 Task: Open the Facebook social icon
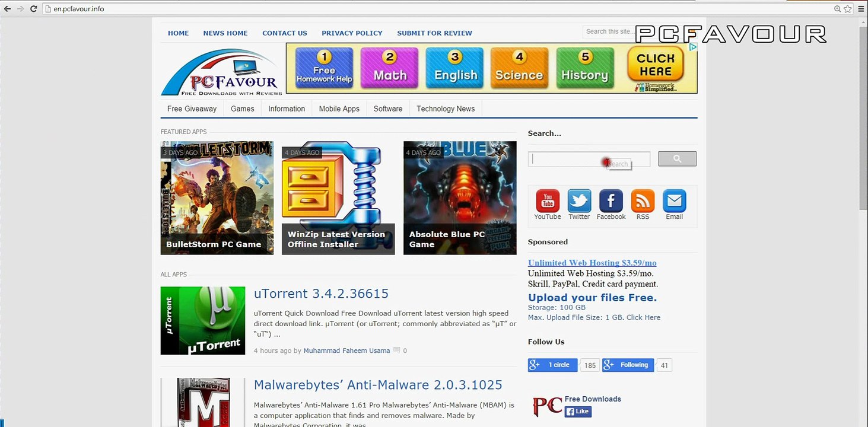[x=611, y=201]
